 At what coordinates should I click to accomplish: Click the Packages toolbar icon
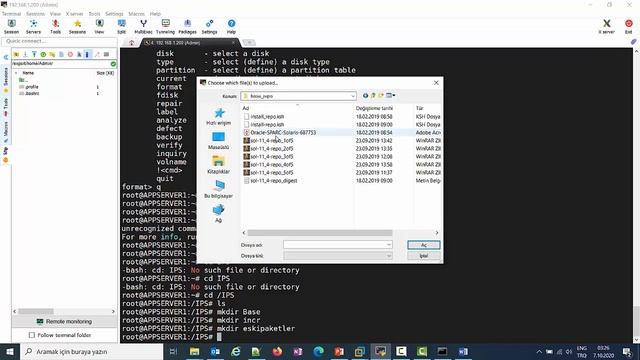click(x=187, y=27)
